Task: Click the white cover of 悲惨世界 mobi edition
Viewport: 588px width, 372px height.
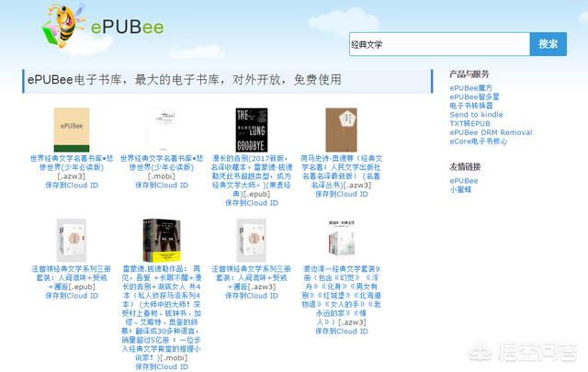Action: (x=162, y=130)
